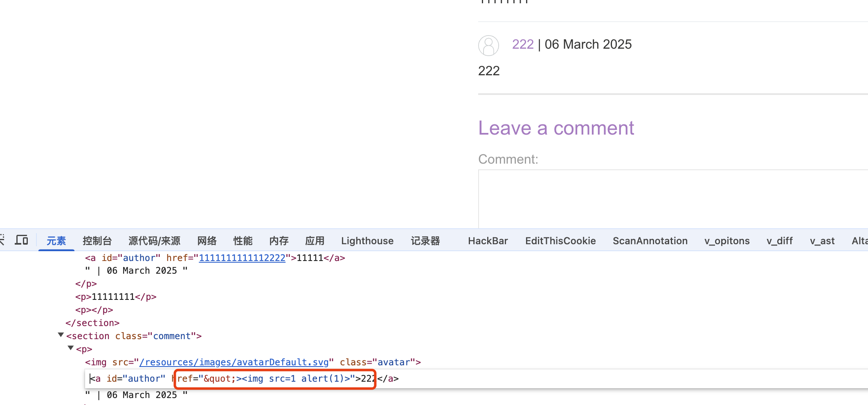Collapse the section class="comment" node
Viewport: 868px width, 405px height.
(61, 335)
